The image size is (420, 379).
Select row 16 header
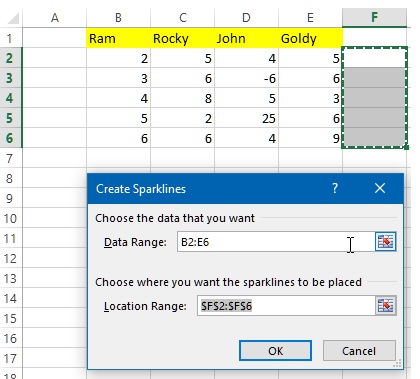(10, 338)
